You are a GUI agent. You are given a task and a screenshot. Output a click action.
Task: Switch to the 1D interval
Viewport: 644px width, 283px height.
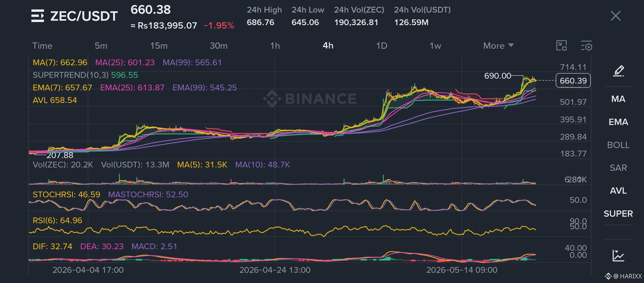(382, 46)
